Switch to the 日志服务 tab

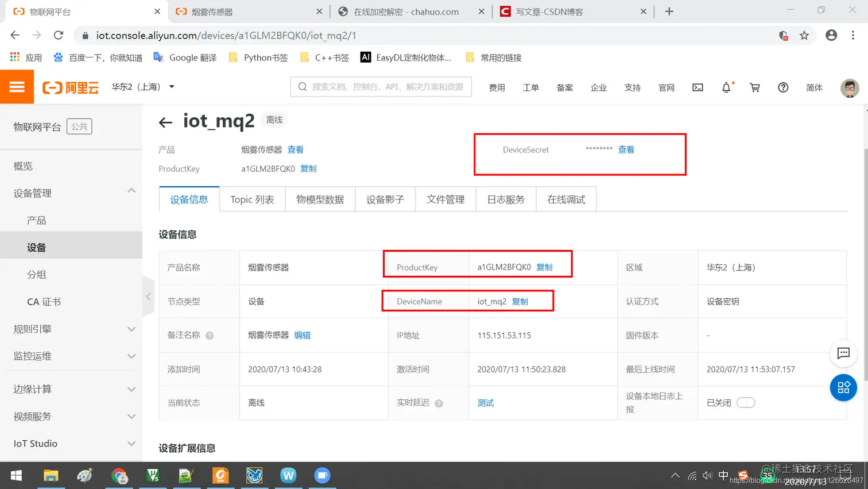tap(506, 199)
